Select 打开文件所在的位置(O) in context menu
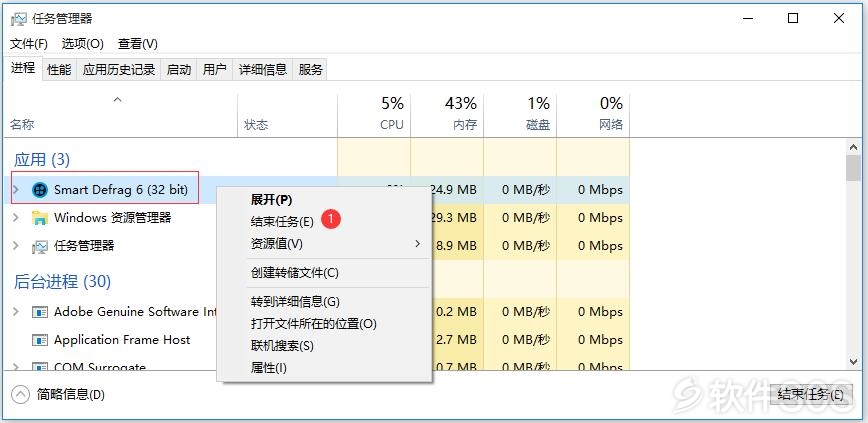The image size is (868, 423). pyautogui.click(x=313, y=324)
